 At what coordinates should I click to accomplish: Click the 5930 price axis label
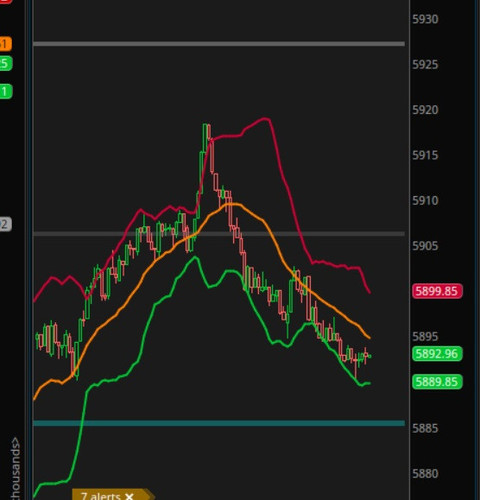(425, 19)
